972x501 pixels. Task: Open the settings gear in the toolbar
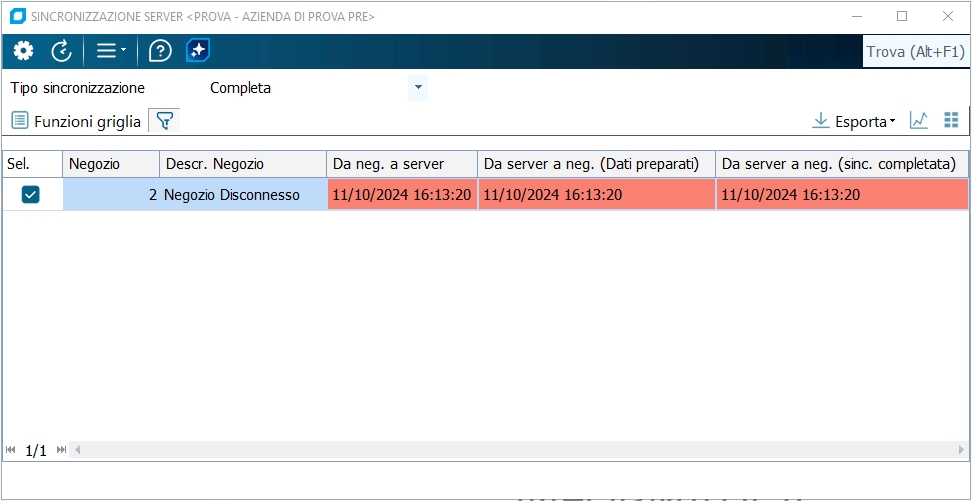click(24, 51)
